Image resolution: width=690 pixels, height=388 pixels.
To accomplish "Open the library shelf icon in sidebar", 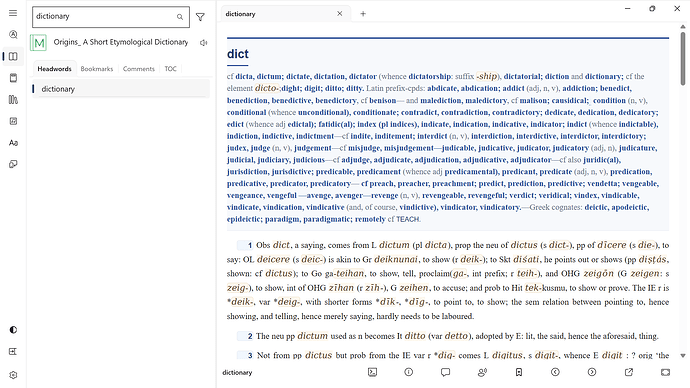I will tap(13, 99).
